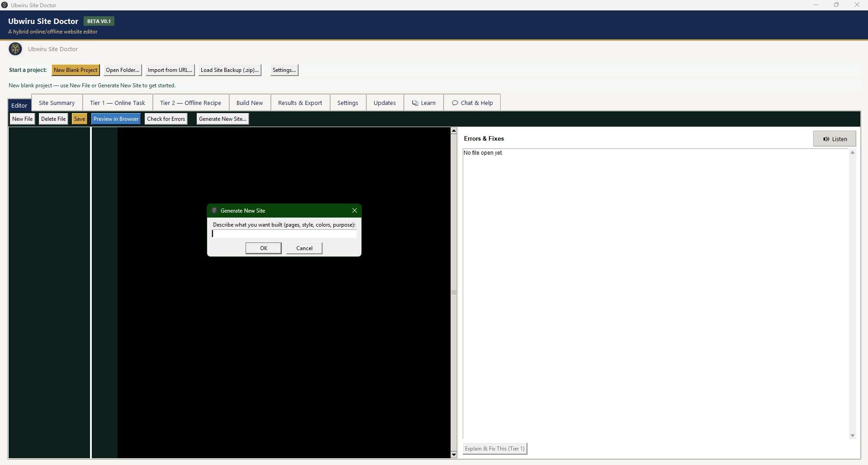Screen dimensions: 868x465
Task: Click the Learn tab icon
Action: click(415, 103)
